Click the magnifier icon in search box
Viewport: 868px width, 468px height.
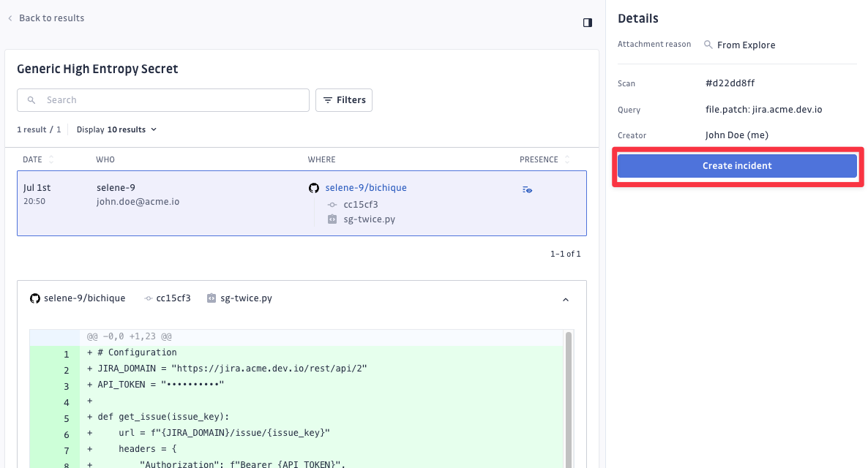(31, 100)
